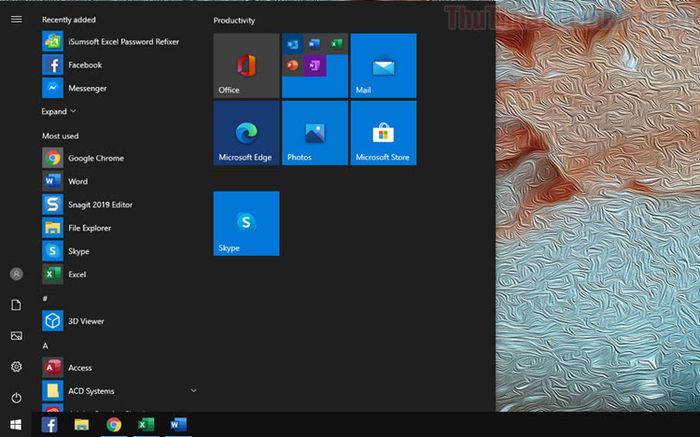
Task: Open the user account menu
Action: (x=16, y=274)
